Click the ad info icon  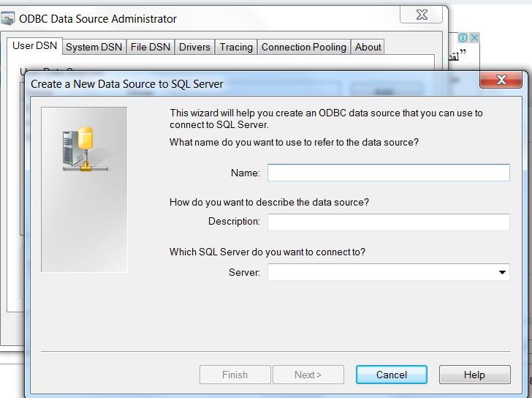[x=463, y=38]
